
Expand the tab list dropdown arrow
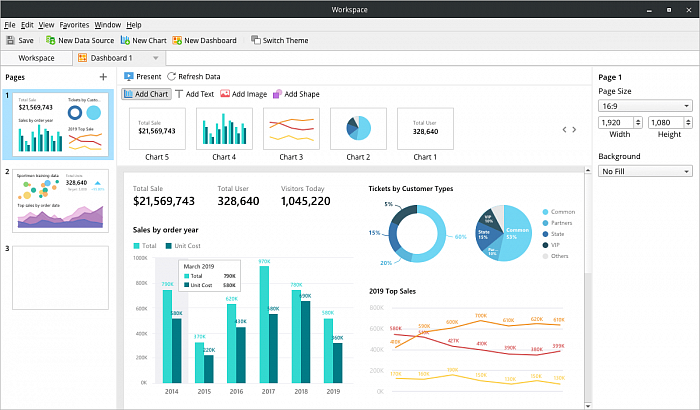156,58
